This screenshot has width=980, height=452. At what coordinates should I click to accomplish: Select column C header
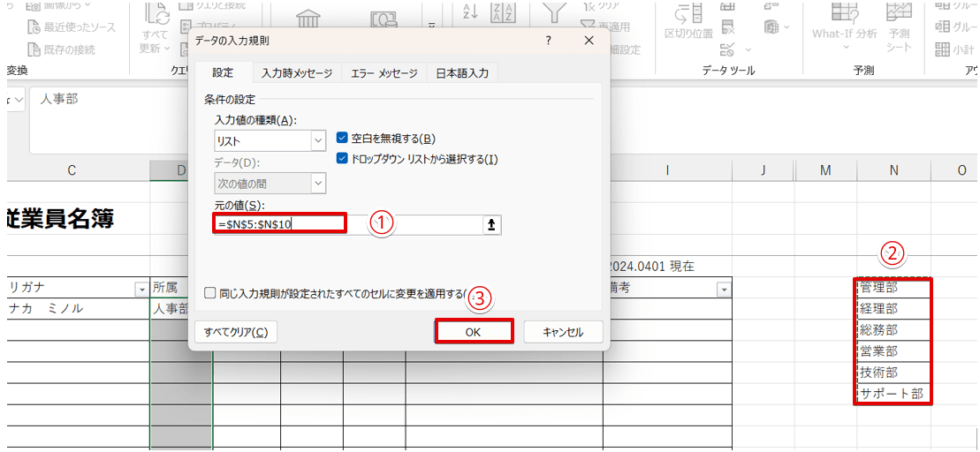(72, 170)
